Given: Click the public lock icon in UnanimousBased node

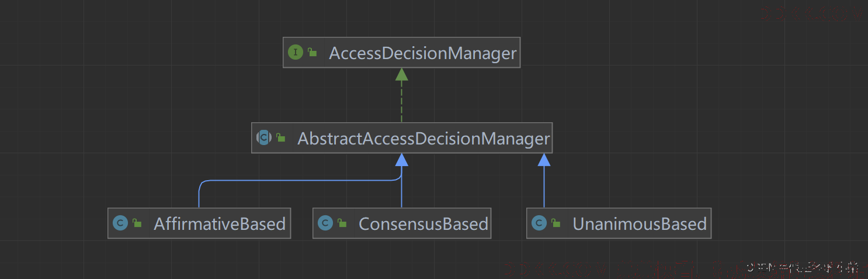Looking at the screenshot, I should tap(556, 223).
